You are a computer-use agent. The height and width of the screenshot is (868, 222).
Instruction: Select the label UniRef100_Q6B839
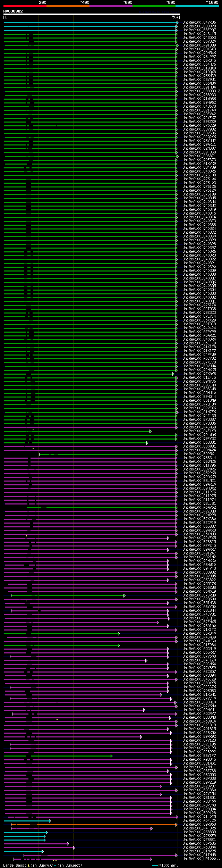click(199, 832)
